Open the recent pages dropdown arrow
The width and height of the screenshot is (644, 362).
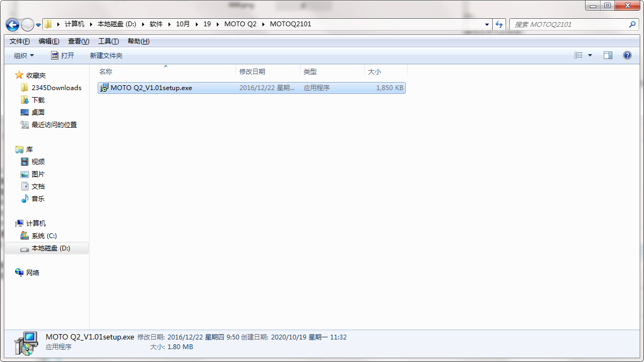point(38,25)
